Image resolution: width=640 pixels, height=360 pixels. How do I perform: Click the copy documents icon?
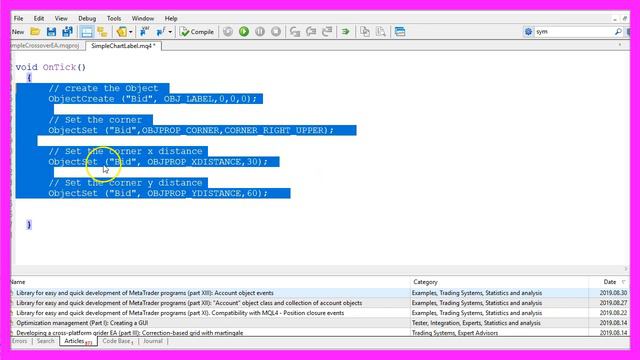point(365,31)
